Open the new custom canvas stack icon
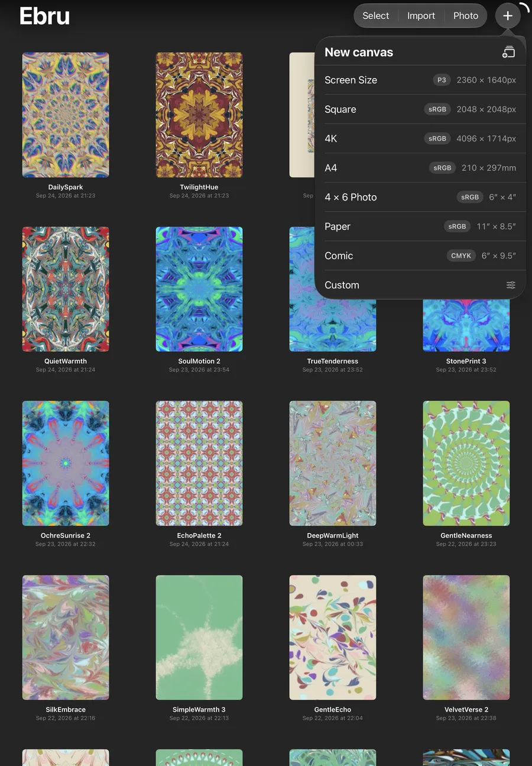The height and width of the screenshot is (766, 532). [x=508, y=52]
